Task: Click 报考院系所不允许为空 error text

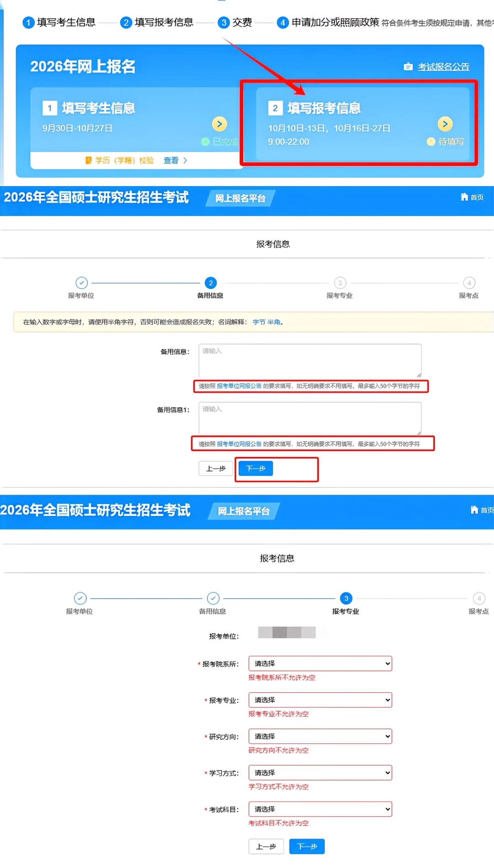Action: coord(282,678)
